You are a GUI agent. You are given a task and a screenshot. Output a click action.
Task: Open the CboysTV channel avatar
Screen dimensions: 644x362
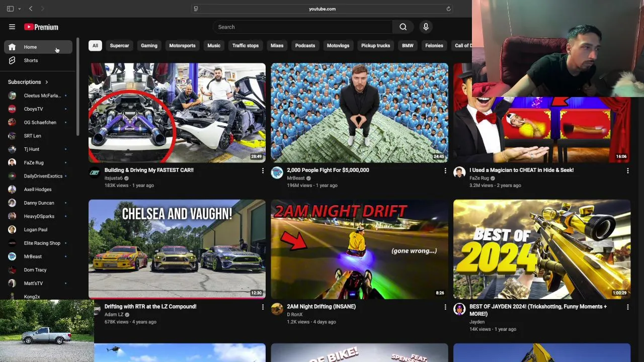point(12,109)
